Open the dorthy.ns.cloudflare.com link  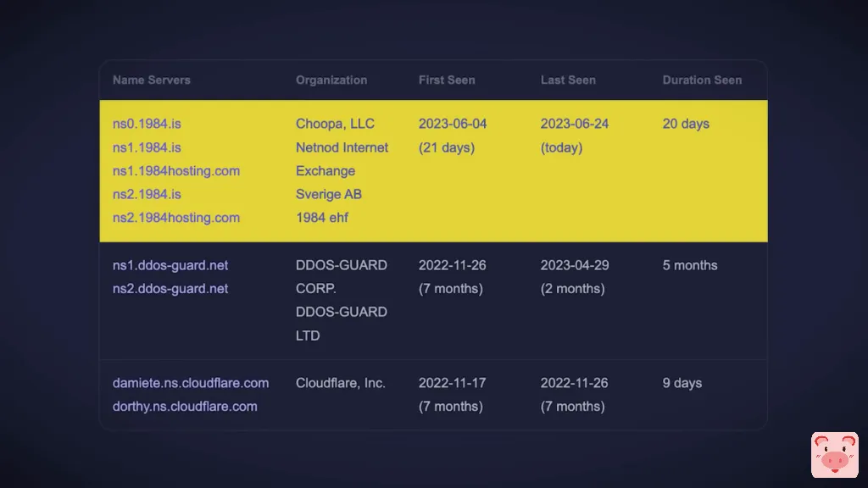click(x=185, y=406)
